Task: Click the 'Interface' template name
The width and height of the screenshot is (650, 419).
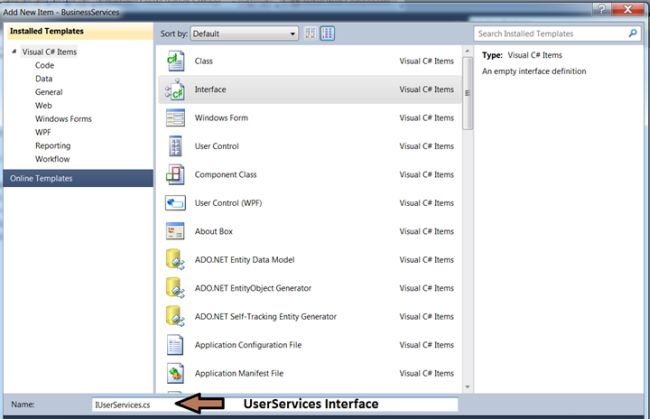Action: click(x=210, y=90)
